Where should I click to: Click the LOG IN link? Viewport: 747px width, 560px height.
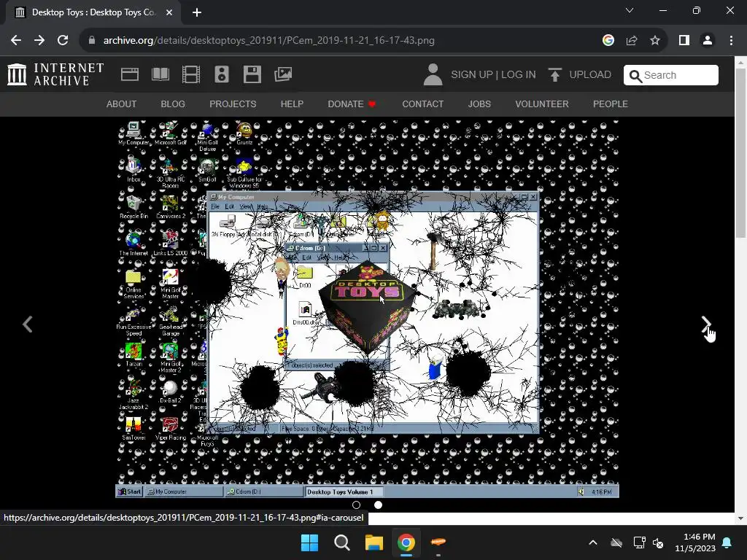pyautogui.click(x=519, y=75)
